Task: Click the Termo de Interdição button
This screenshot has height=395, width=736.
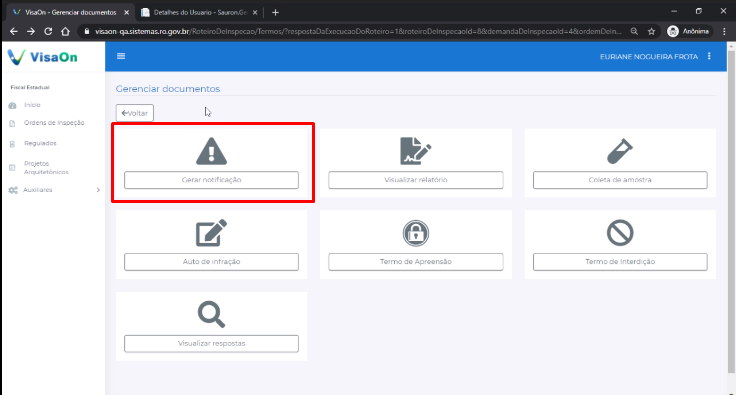Action: pyautogui.click(x=620, y=262)
